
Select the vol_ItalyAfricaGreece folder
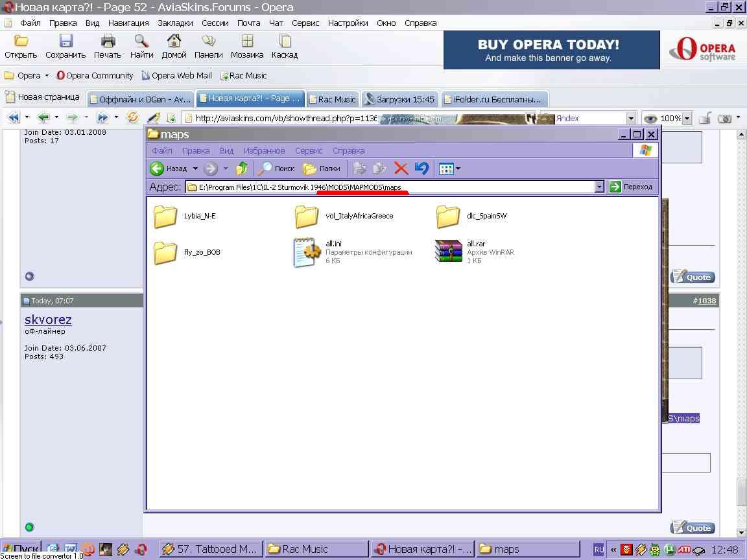pos(344,216)
